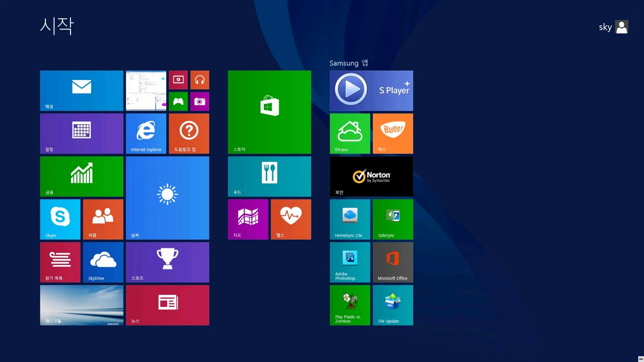Open the SkyDrive tile
This screenshot has height=362, width=644.
click(103, 262)
